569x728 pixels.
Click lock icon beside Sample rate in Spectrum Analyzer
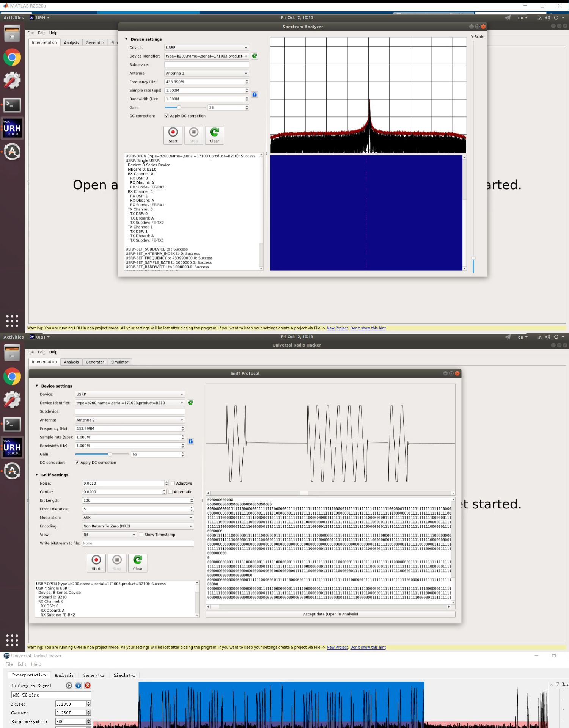coord(255,94)
